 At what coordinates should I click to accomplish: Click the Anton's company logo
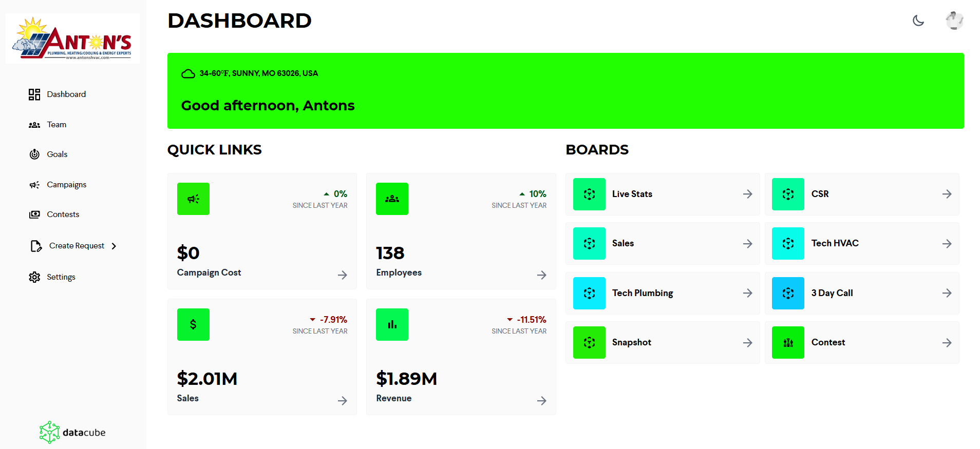(72, 38)
